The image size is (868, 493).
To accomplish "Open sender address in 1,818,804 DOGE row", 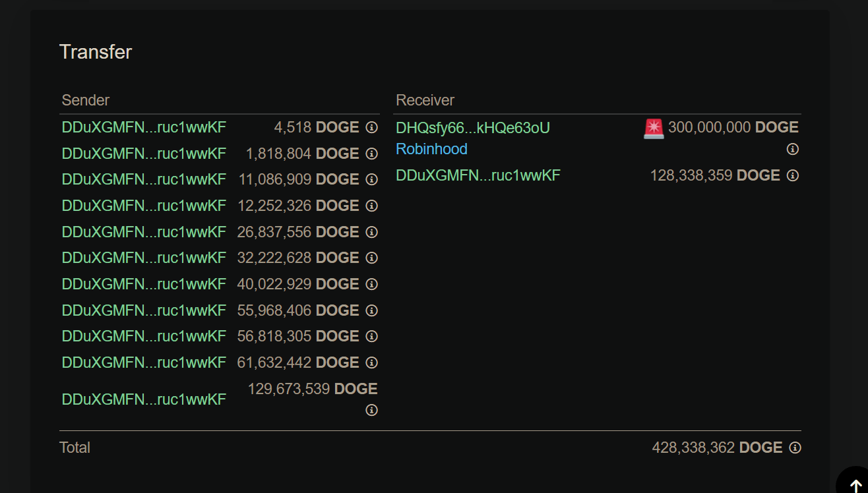I will (x=144, y=154).
